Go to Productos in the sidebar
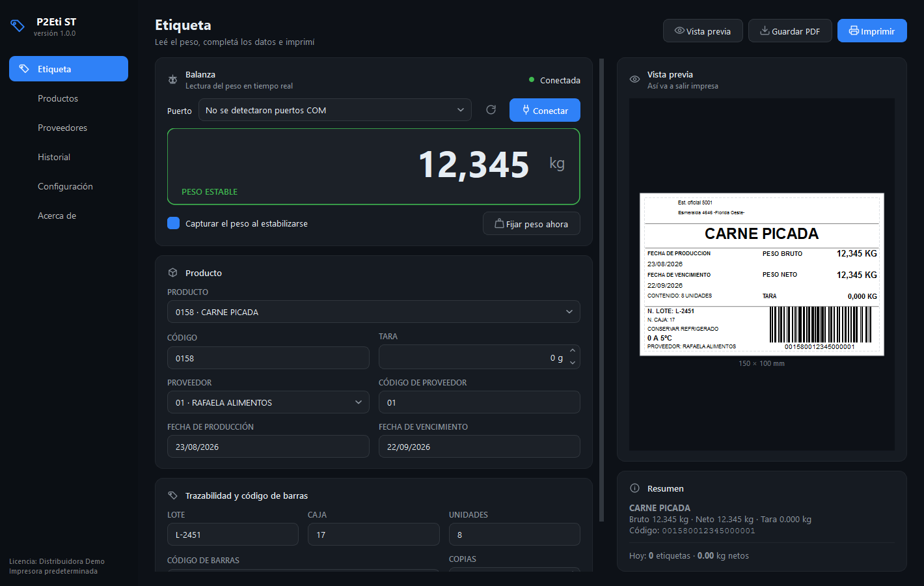Image resolution: width=924 pixels, height=586 pixels. coord(68,98)
